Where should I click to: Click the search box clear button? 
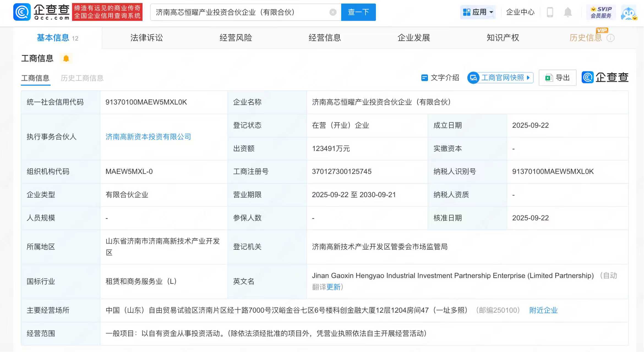(x=333, y=12)
